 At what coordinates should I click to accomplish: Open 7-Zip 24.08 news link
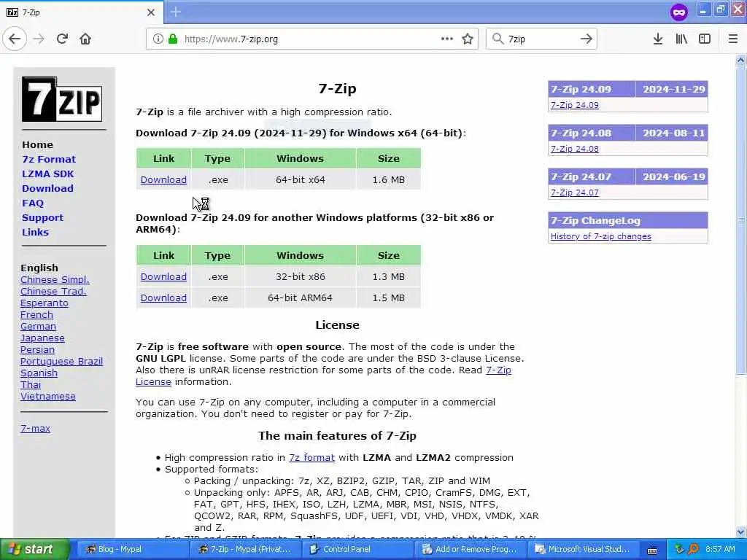pos(575,149)
